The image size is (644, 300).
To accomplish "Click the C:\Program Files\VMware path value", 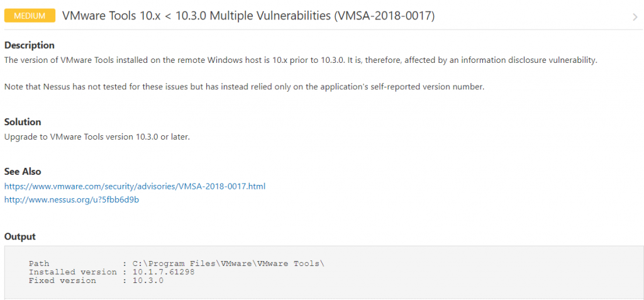I will pos(228,264).
